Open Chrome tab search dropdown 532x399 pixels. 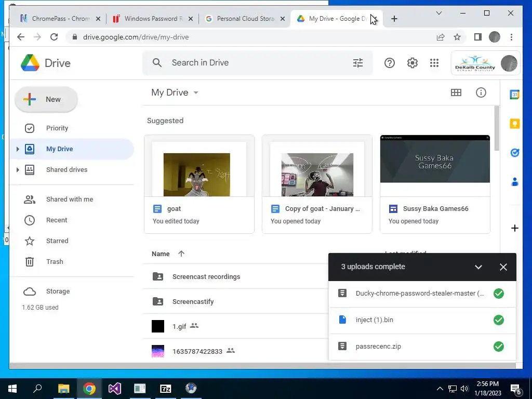(438, 13)
